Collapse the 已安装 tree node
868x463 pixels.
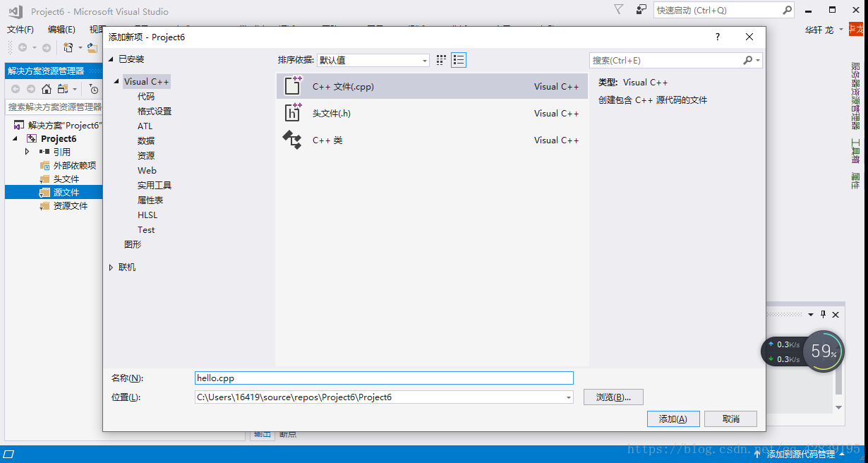click(111, 59)
